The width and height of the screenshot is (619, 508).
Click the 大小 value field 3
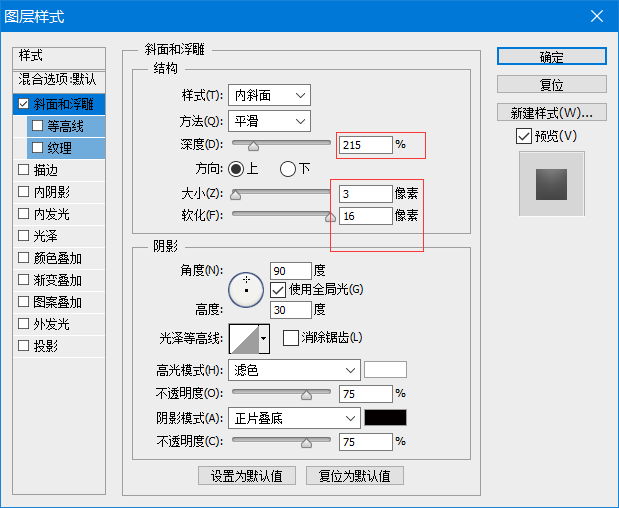[x=366, y=194]
